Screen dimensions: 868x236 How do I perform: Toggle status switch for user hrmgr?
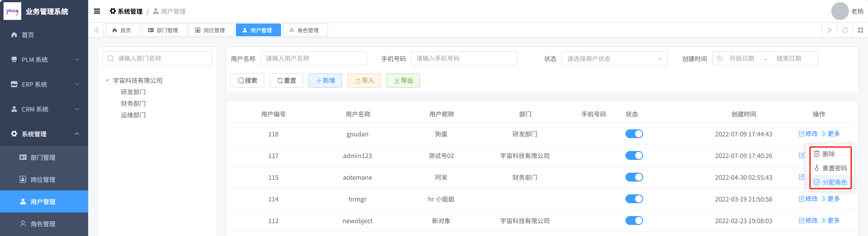(x=634, y=199)
